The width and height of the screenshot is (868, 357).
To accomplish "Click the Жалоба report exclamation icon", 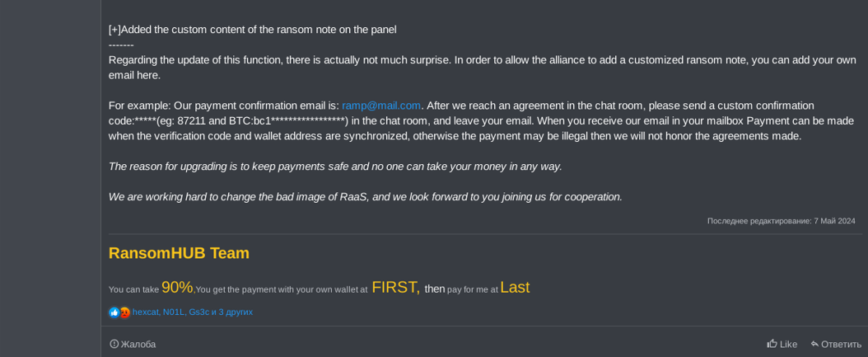I will tap(114, 344).
